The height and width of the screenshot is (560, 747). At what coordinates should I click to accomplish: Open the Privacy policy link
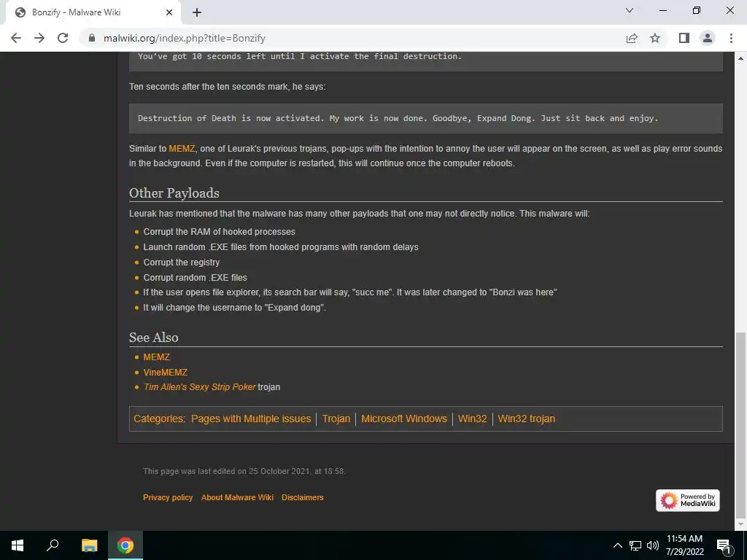pos(168,497)
